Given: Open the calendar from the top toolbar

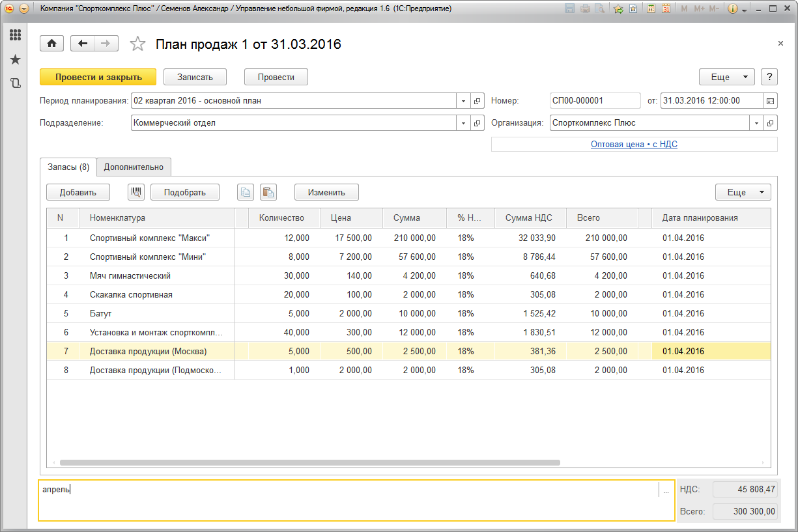Looking at the screenshot, I should click(x=666, y=9).
